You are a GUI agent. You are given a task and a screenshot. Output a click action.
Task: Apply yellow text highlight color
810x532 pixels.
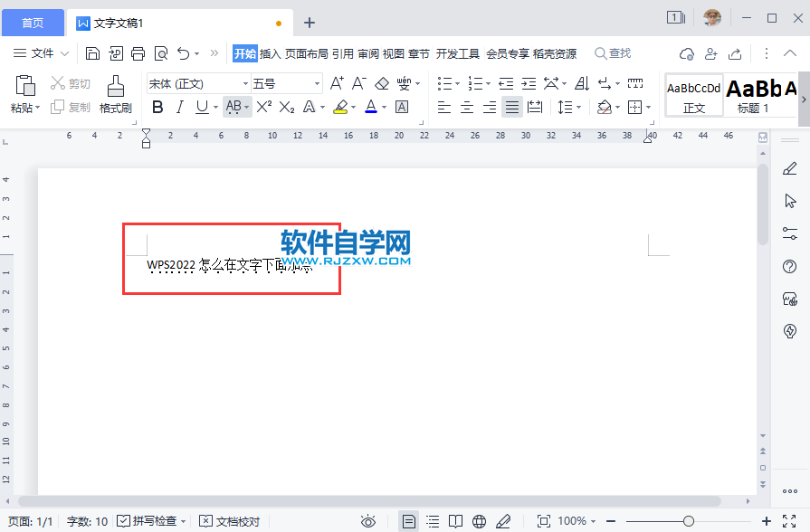pos(342,107)
